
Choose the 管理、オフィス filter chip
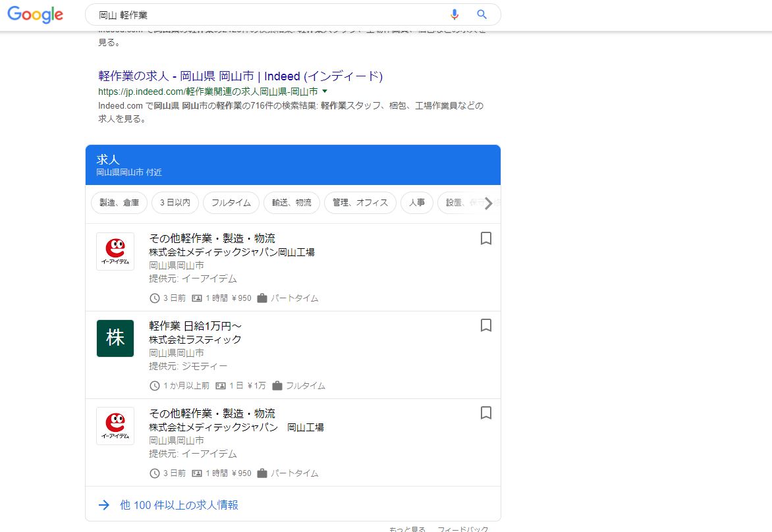[360, 203]
